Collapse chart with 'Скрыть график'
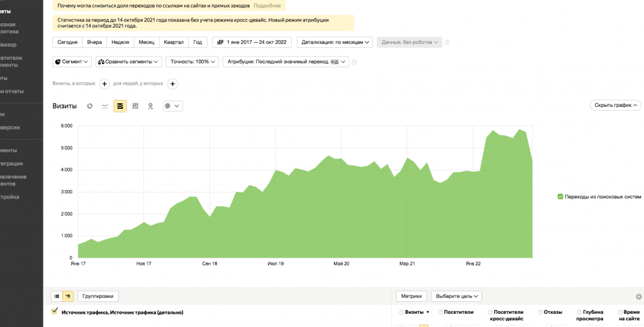The width and height of the screenshot is (644, 327). point(615,105)
